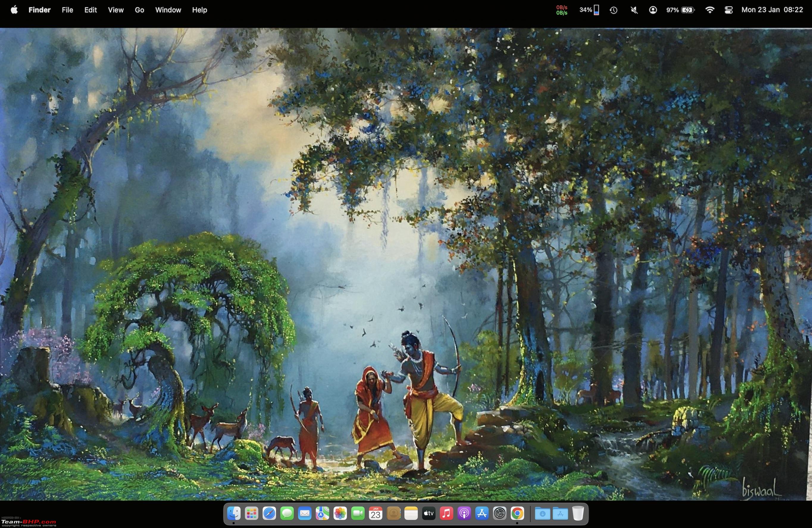Open the Edit menu
The height and width of the screenshot is (528, 812).
[90, 10]
